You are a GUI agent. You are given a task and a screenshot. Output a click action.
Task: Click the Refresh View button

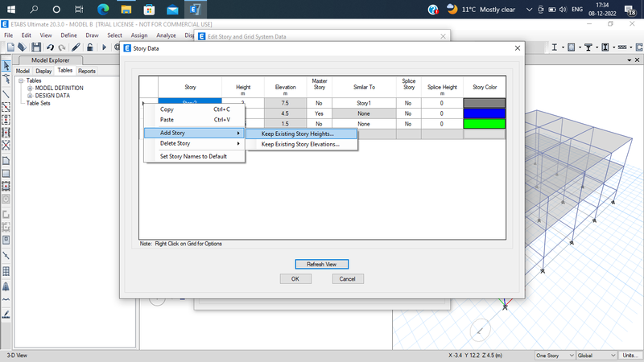pos(321,265)
